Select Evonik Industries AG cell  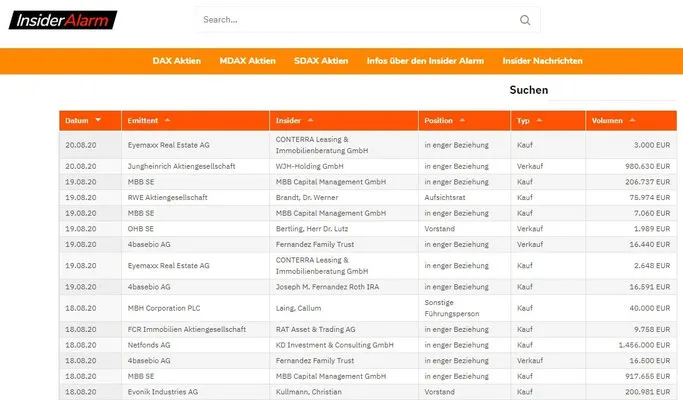(x=195, y=392)
